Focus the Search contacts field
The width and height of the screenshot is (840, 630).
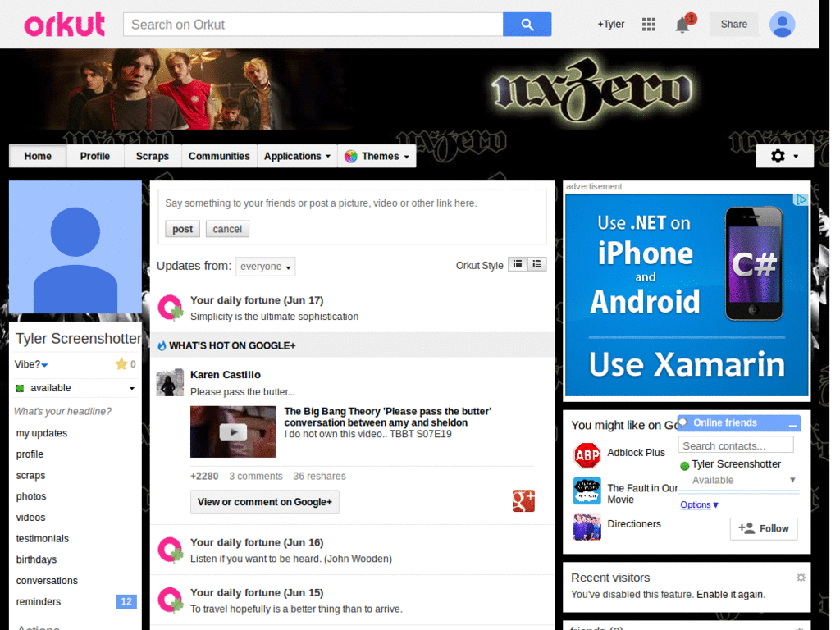click(736, 445)
